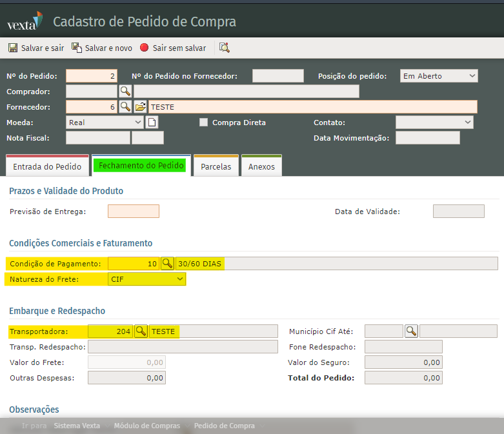Click the Transportadora lookup magnifier icon
This screenshot has height=434, width=504.
[141, 331]
